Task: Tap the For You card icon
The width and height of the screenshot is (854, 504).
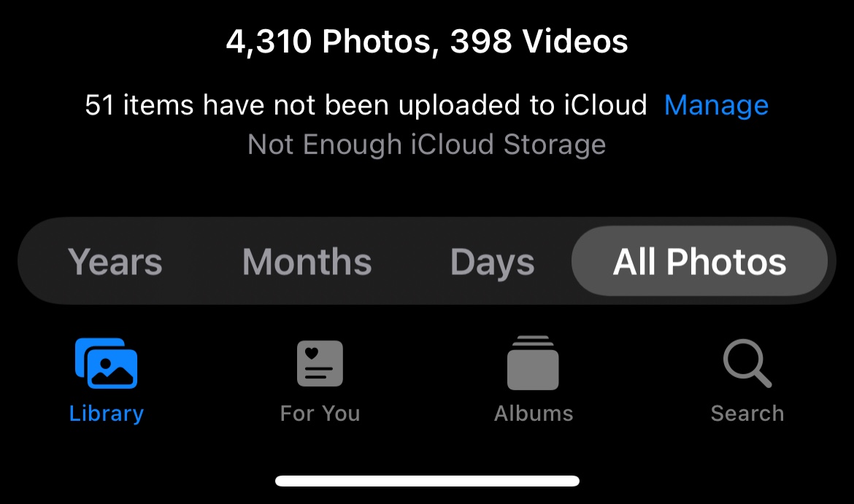Action: pos(320,363)
